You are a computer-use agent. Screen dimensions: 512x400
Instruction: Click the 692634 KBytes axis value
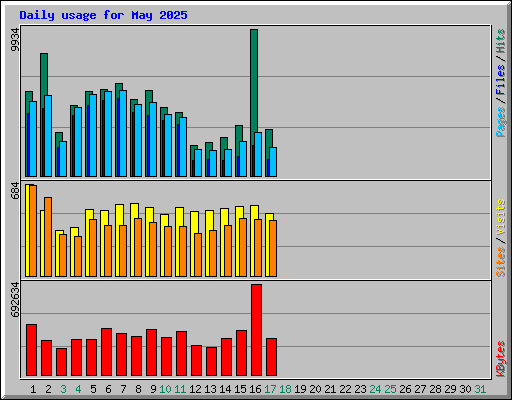[x=15, y=300]
